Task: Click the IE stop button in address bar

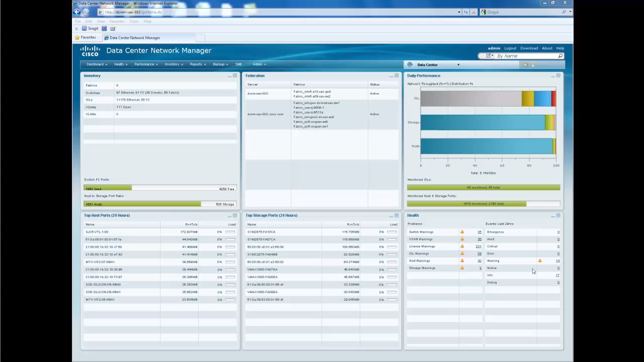Action: [473, 12]
